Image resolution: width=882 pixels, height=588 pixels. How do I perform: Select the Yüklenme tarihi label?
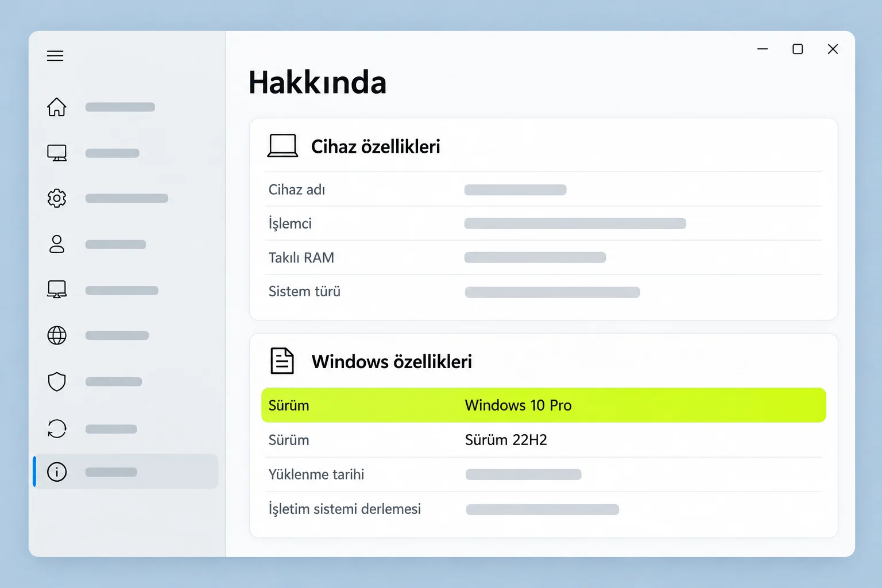pos(316,474)
